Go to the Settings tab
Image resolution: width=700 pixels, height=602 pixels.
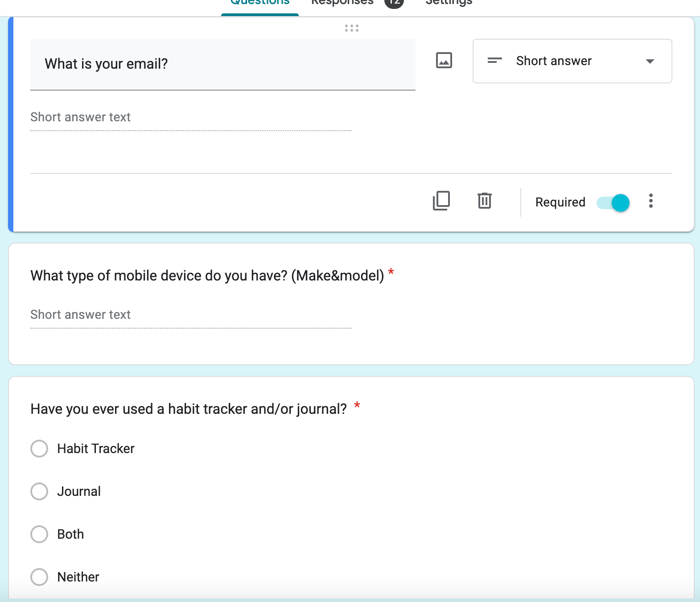(449, 4)
